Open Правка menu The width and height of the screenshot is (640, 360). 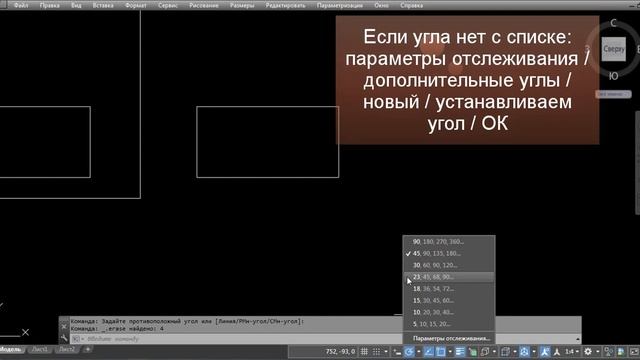[49, 5]
